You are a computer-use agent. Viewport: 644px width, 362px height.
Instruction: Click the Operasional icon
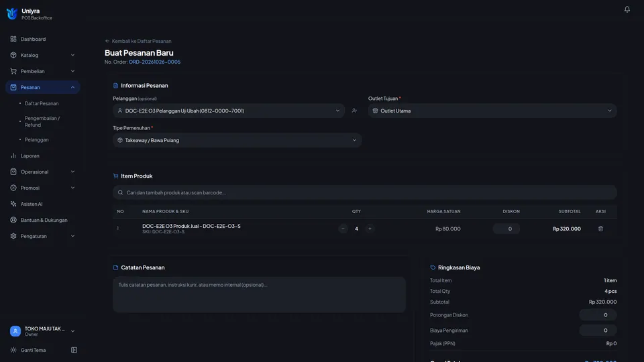(x=13, y=172)
